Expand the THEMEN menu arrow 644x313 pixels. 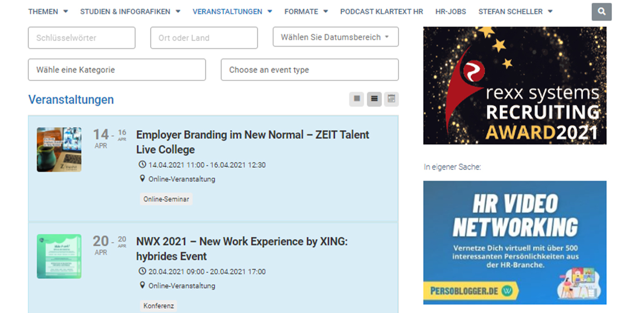coord(66,12)
